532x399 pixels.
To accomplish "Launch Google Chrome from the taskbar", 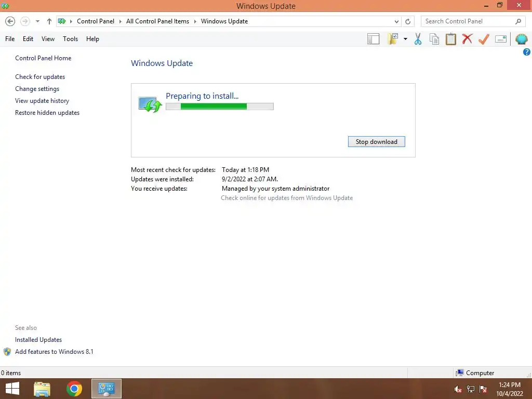I will (x=74, y=389).
